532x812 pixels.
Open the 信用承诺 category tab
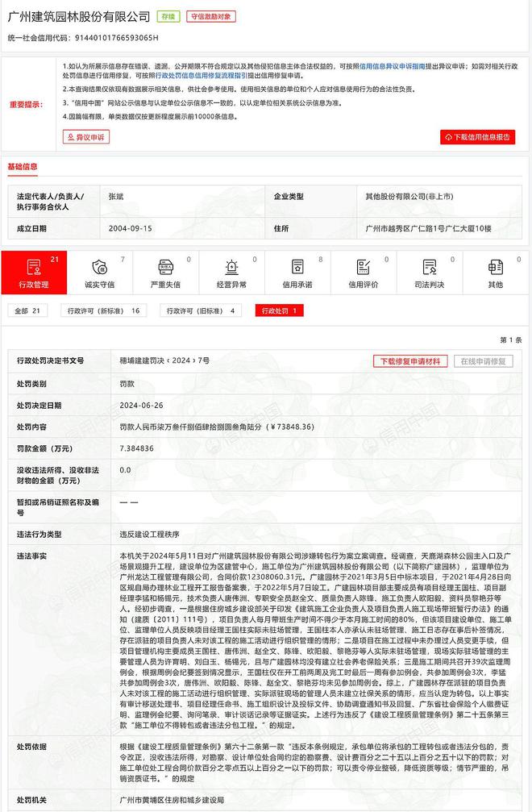pyautogui.click(x=297, y=273)
